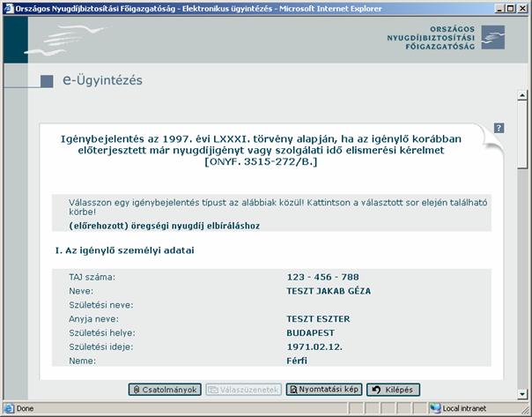Click the e-Ügyintézés blue square marker

[x=47, y=81]
